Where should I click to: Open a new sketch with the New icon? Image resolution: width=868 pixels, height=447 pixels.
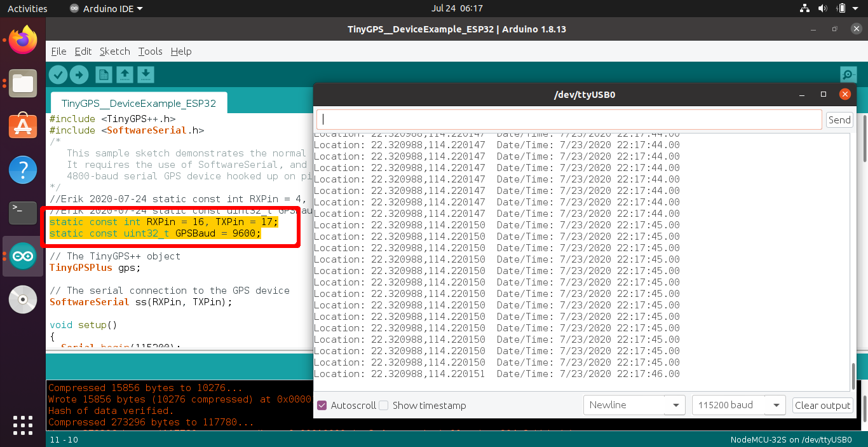pyautogui.click(x=103, y=74)
